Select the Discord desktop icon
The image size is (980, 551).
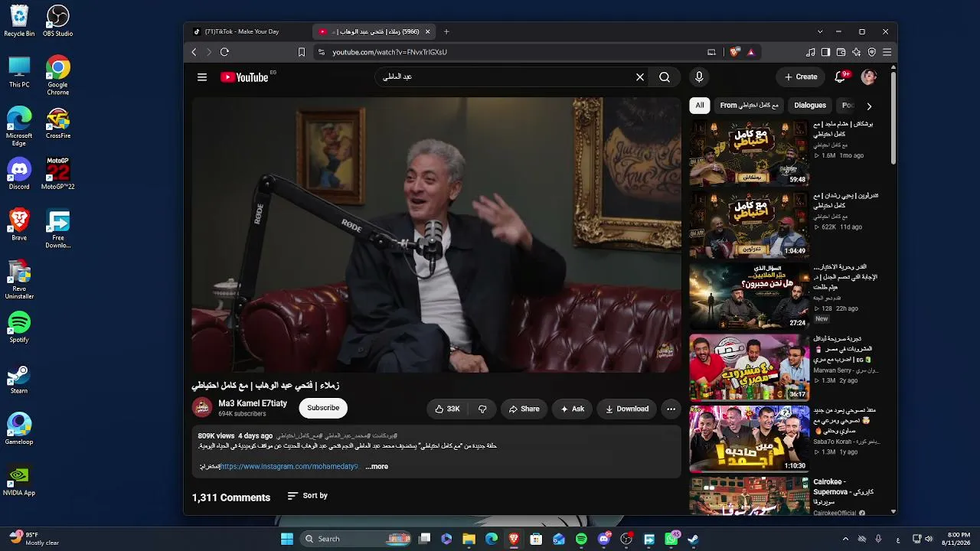[19, 174]
